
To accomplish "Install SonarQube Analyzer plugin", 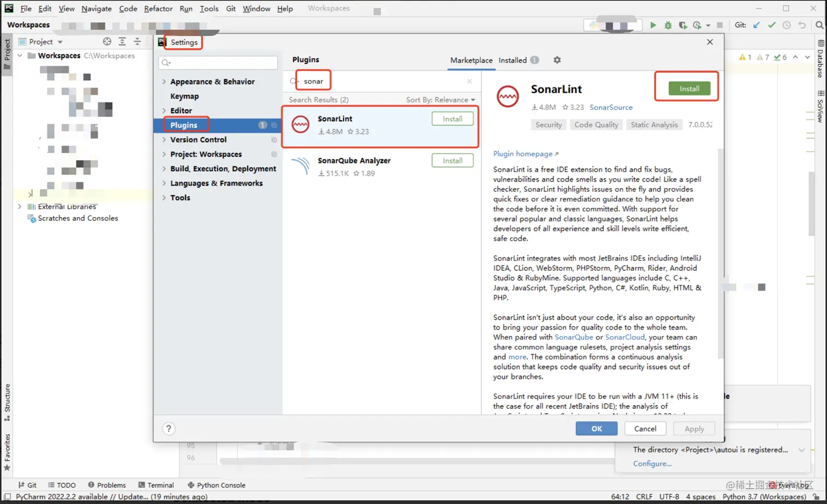I will (x=452, y=161).
